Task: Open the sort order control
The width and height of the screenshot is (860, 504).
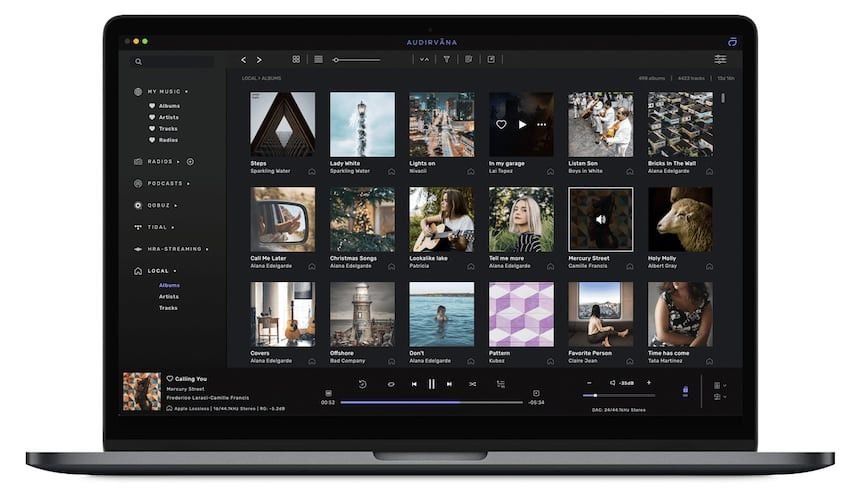Action: 424,59
